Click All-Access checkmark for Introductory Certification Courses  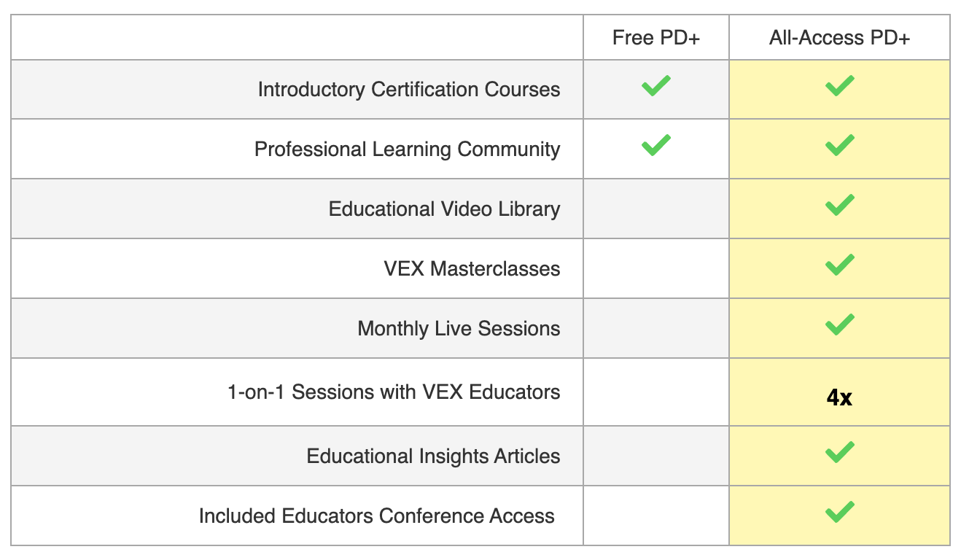tap(839, 87)
